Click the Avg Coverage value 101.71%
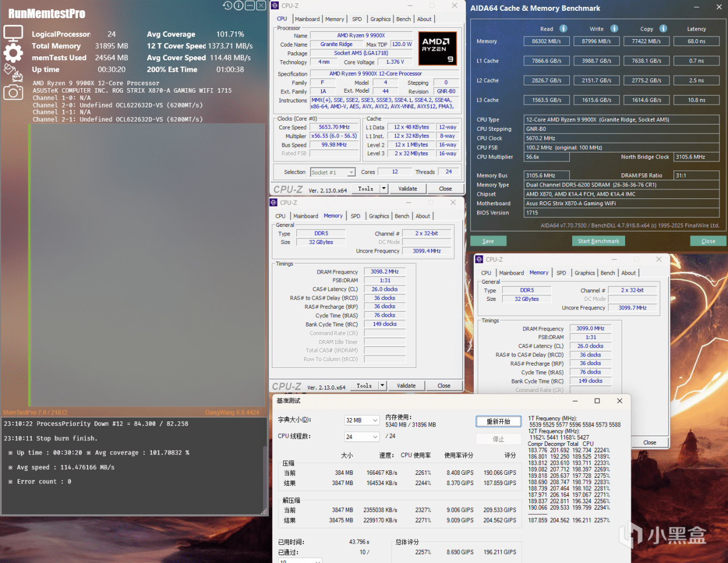The image size is (728, 563). pyautogui.click(x=230, y=34)
